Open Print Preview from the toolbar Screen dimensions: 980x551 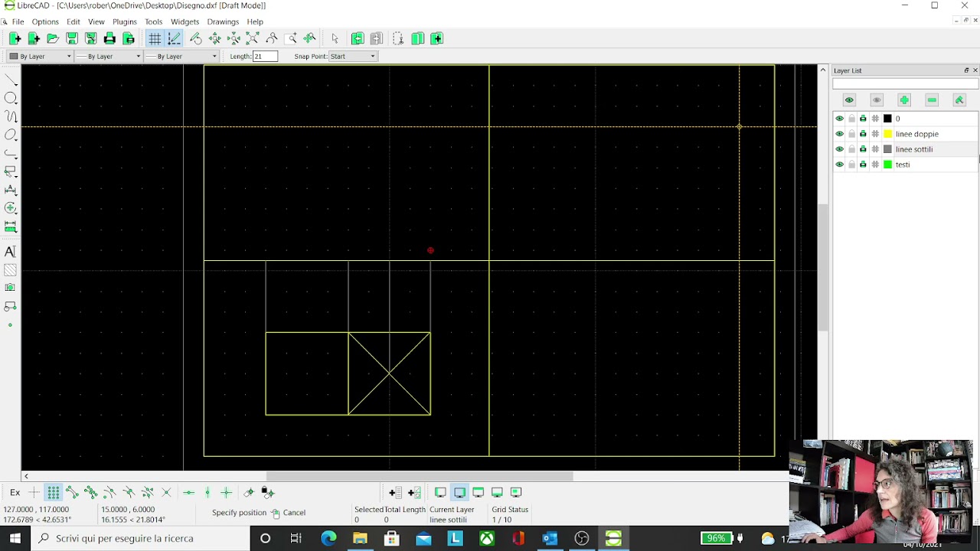(129, 38)
